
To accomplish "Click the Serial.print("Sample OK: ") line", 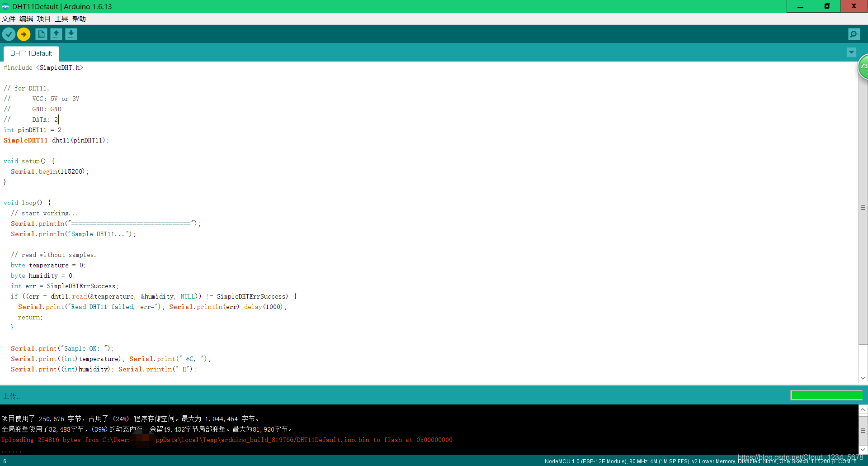I will coord(62,348).
